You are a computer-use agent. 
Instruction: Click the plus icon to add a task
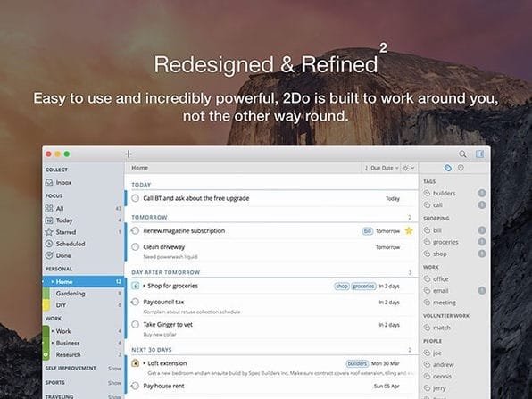tap(129, 154)
